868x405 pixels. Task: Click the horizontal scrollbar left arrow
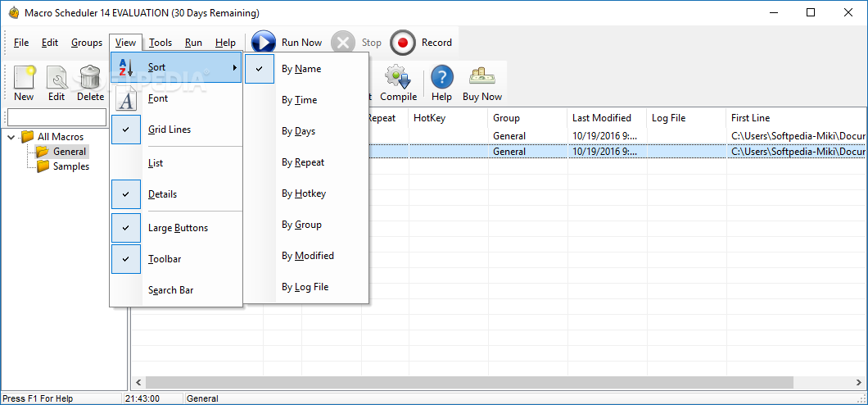pyautogui.click(x=138, y=383)
